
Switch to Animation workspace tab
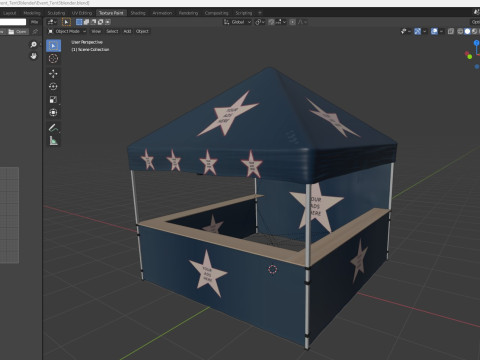(x=162, y=13)
